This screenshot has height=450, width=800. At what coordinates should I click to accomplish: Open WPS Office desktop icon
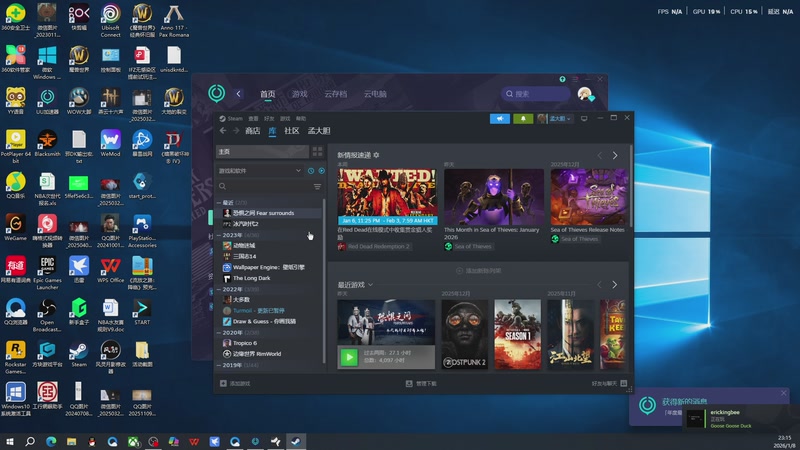(x=110, y=269)
